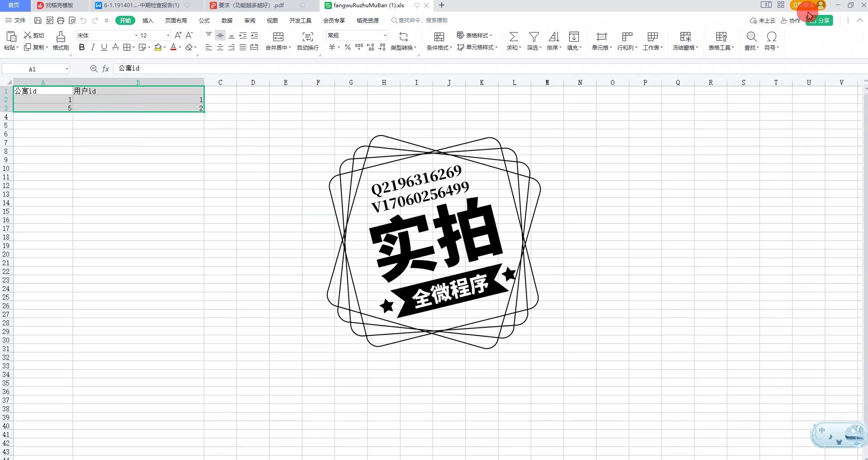Undo the last action
Image resolution: width=868 pixels, height=460 pixels.
(83, 20)
